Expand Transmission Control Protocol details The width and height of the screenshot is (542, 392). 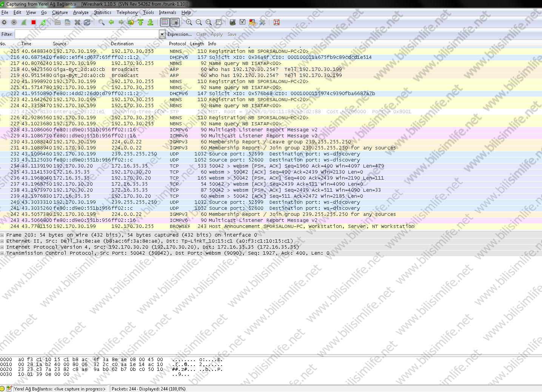tap(2, 253)
